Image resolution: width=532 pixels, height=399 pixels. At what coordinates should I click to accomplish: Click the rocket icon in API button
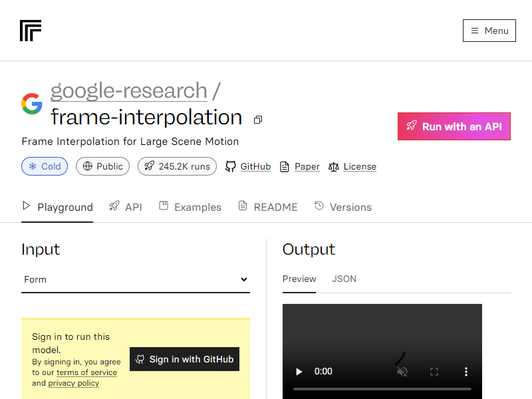412,126
